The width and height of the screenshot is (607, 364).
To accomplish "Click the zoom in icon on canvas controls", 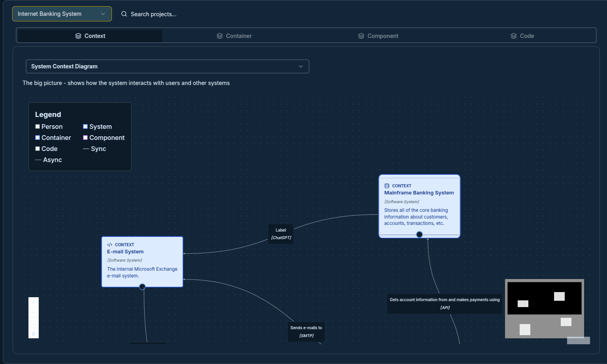I will coord(34,302).
